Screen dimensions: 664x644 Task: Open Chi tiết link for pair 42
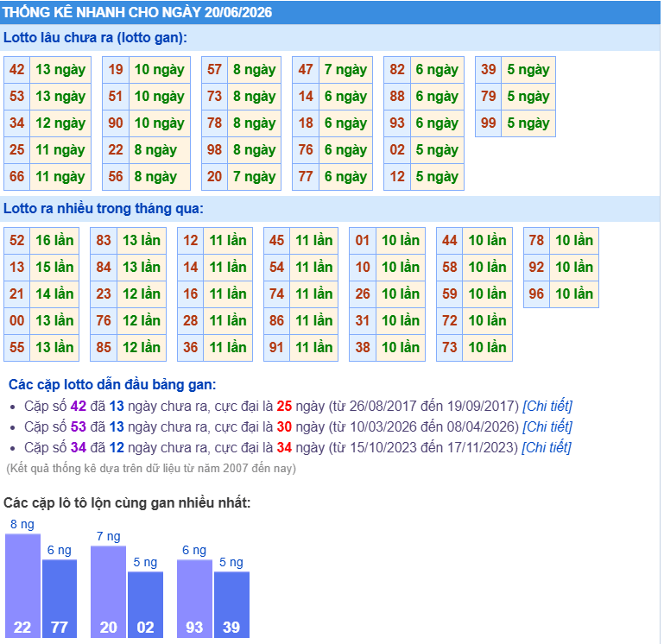(x=547, y=406)
